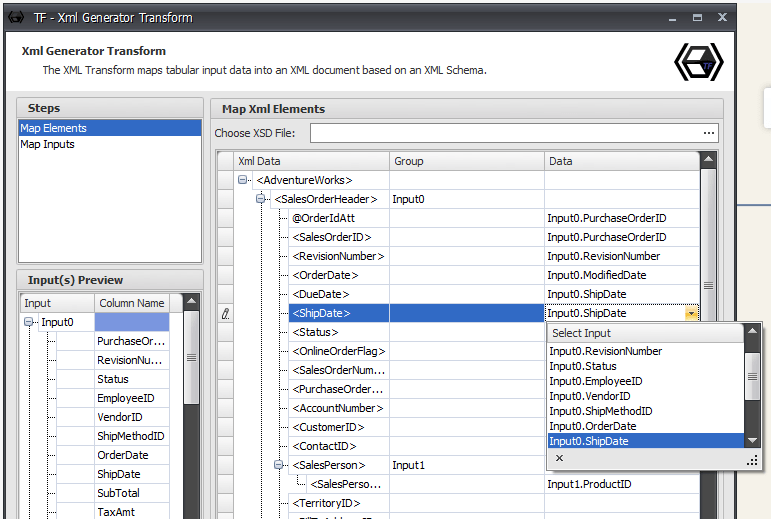The width and height of the screenshot is (771, 519).
Task: Click scroll-up arrow of Map Xml Elements grid
Action: click(708, 161)
